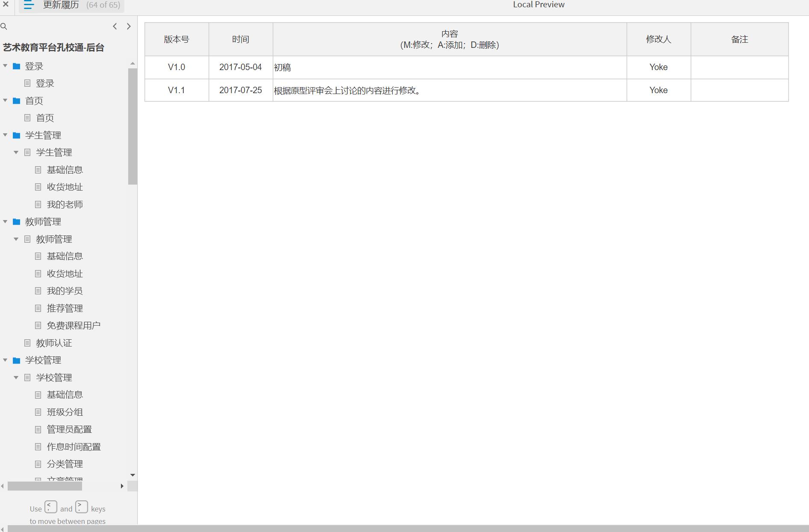Click the search magnifier icon
This screenshot has height=532, width=809.
coord(4,26)
